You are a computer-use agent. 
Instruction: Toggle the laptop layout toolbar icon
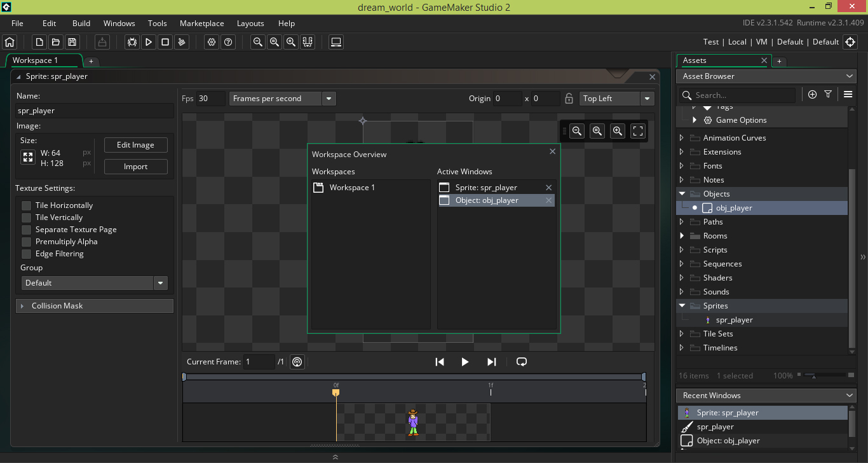coord(336,42)
